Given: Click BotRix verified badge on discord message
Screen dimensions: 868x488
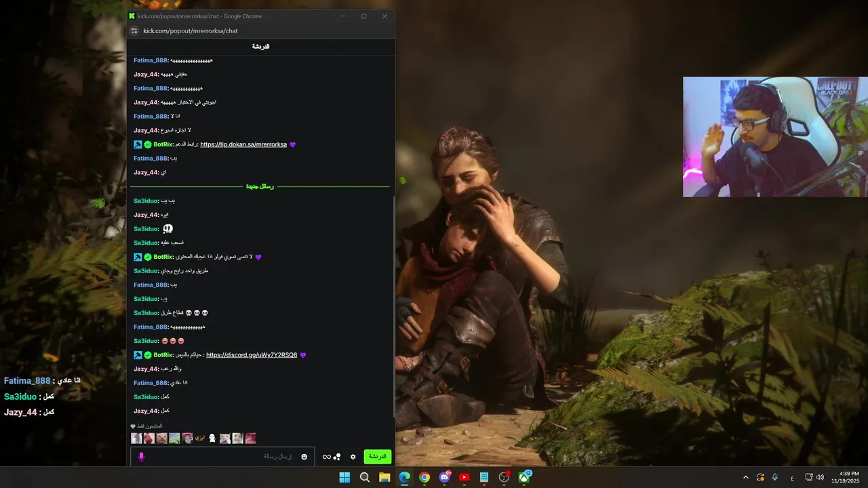Looking at the screenshot, I should [x=148, y=355].
